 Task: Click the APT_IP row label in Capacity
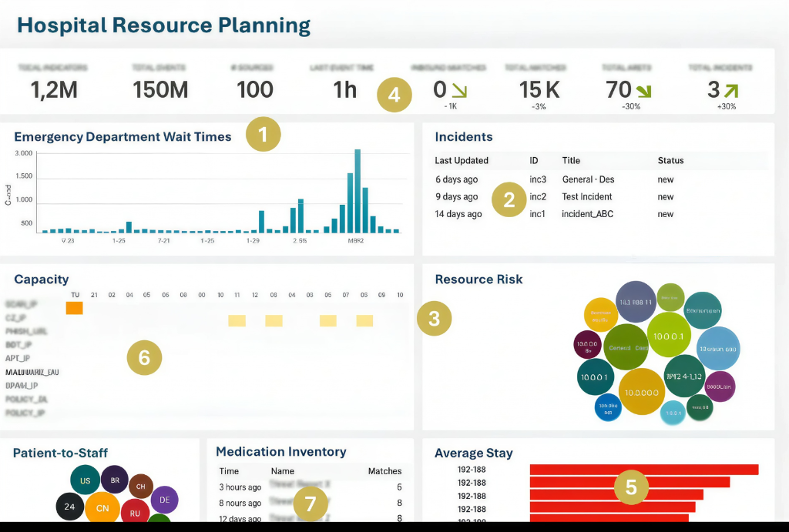point(18,358)
